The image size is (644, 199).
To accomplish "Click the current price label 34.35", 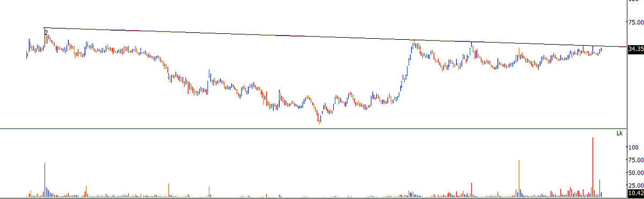I will click(x=635, y=49).
